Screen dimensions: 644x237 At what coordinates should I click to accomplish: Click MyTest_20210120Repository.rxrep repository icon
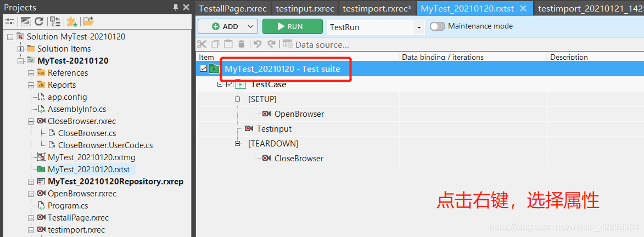tap(41, 181)
